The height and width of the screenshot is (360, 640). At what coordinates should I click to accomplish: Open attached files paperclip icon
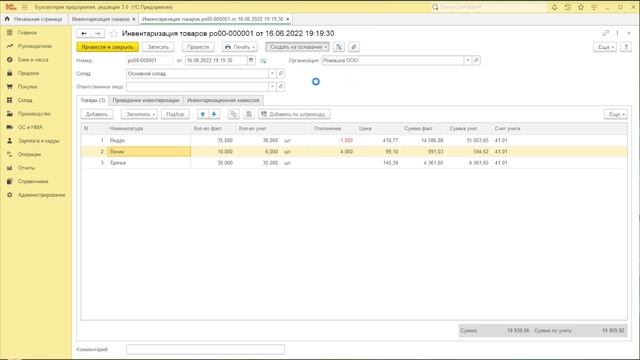354,47
